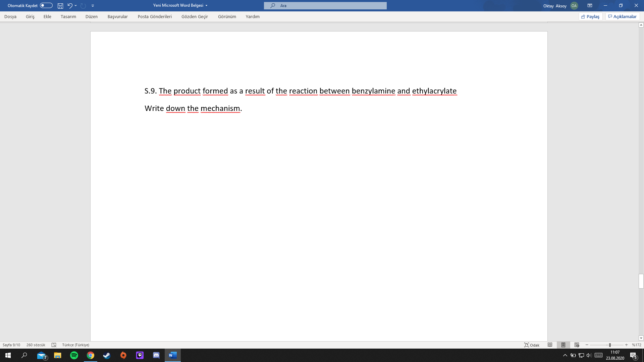The image size is (644, 362).
Task: Switch to the Gözden Geçir tab
Action: [x=195, y=16]
